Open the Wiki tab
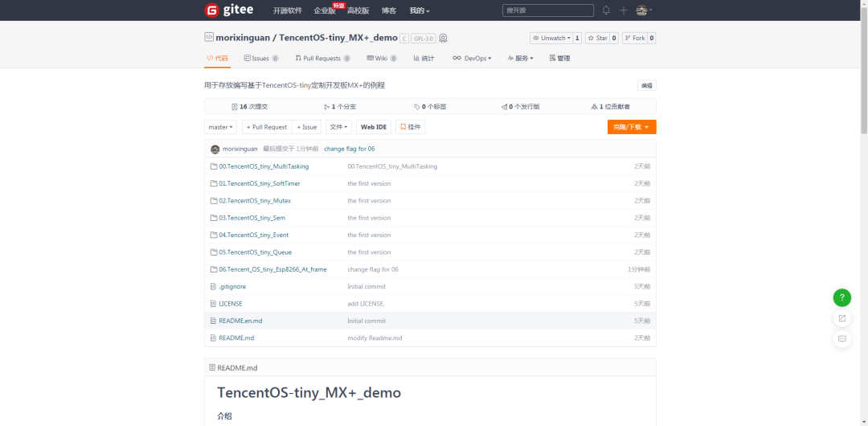This screenshot has height=426, width=868. pos(382,58)
